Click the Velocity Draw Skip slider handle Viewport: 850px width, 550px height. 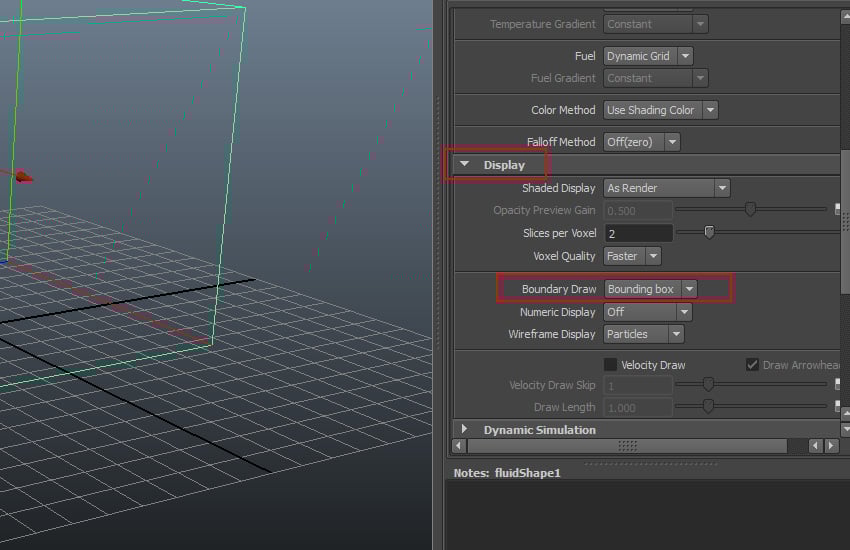708,384
